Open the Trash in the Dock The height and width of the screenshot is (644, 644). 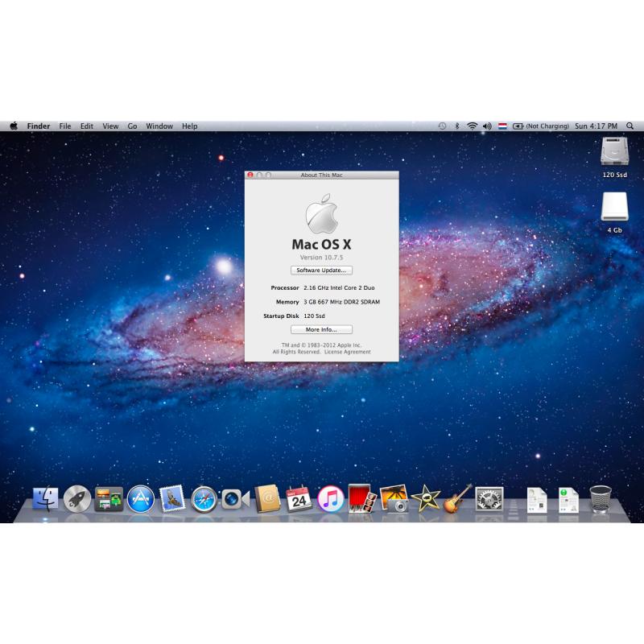click(x=601, y=498)
